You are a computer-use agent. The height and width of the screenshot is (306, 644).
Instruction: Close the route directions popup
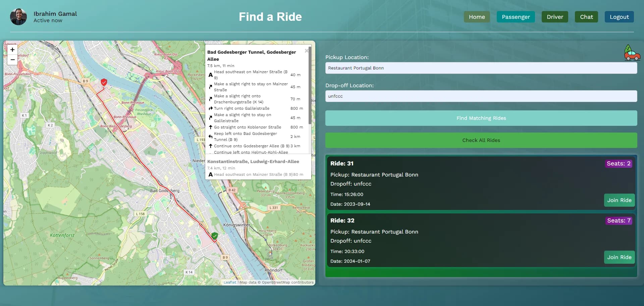click(306, 51)
